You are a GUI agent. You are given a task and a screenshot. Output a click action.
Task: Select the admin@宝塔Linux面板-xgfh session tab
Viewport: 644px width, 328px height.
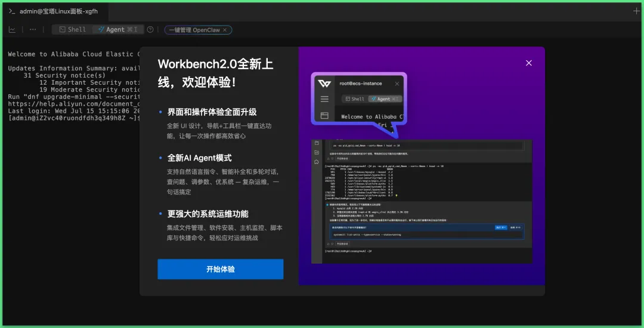55,11
